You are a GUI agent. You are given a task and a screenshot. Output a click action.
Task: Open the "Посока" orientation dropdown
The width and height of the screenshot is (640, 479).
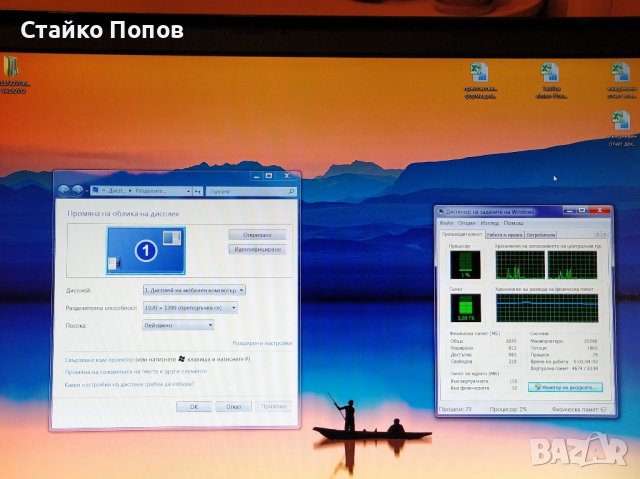point(178,325)
